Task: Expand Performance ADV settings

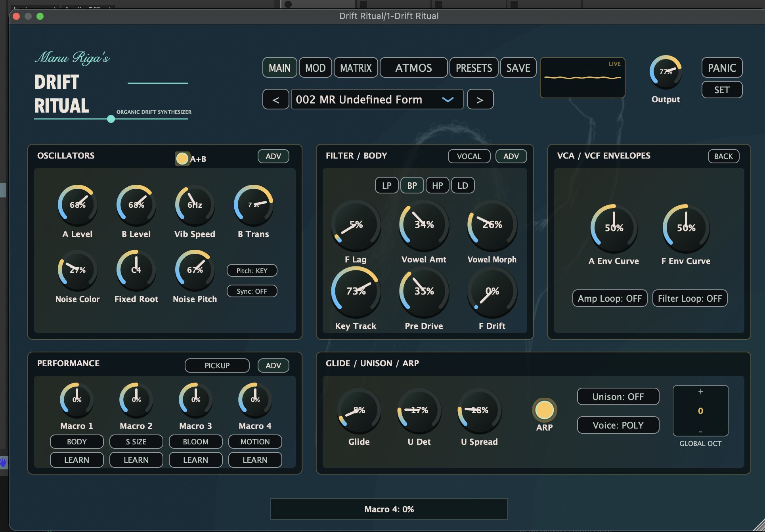Action: coord(273,366)
